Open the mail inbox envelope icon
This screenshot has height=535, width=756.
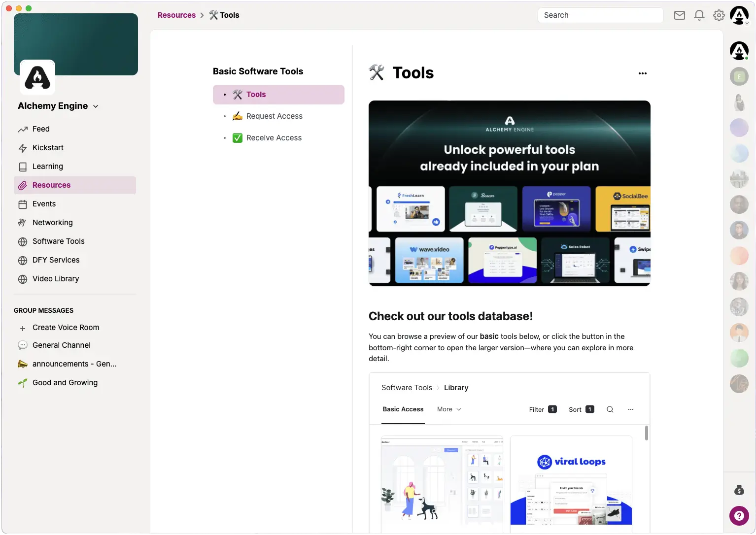679,15
